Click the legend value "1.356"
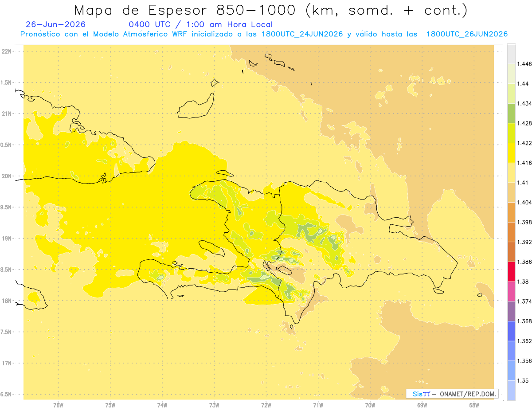The image size is (532, 411). (524, 361)
